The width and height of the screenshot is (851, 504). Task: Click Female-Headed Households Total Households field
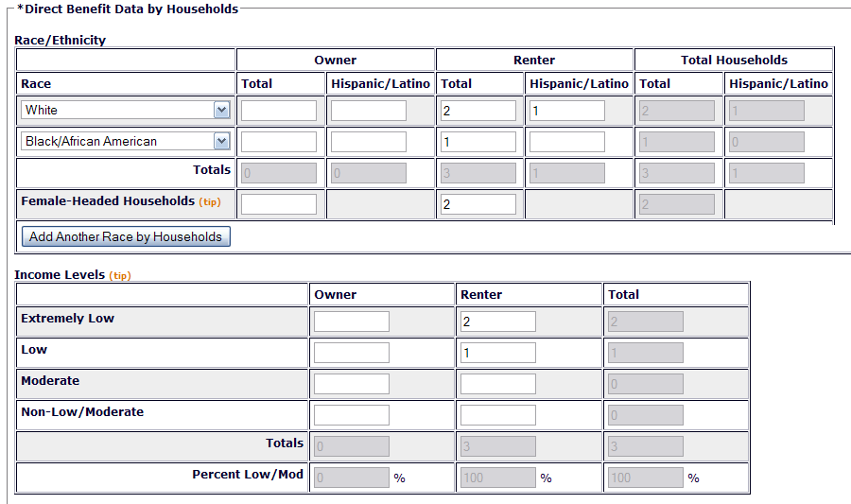tap(677, 204)
